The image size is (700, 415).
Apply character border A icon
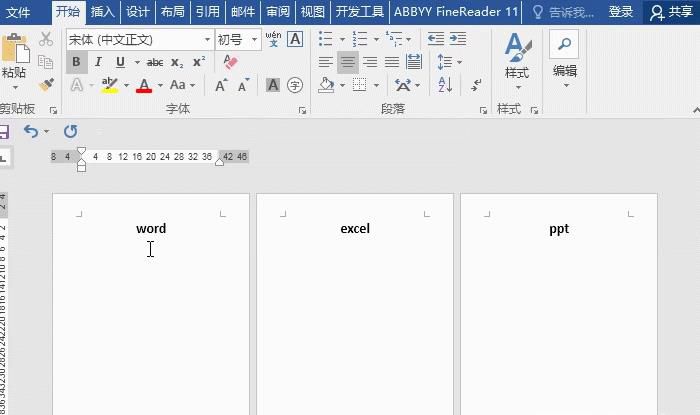295,39
